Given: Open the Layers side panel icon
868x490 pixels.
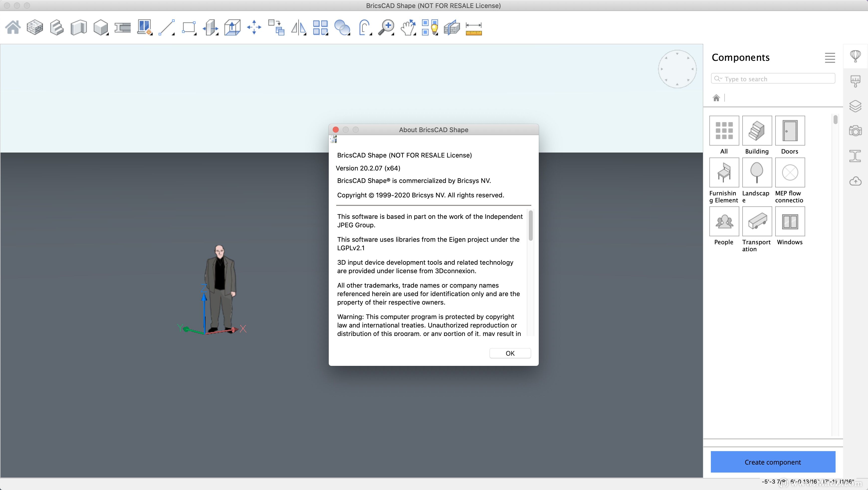Looking at the screenshot, I should tap(855, 106).
